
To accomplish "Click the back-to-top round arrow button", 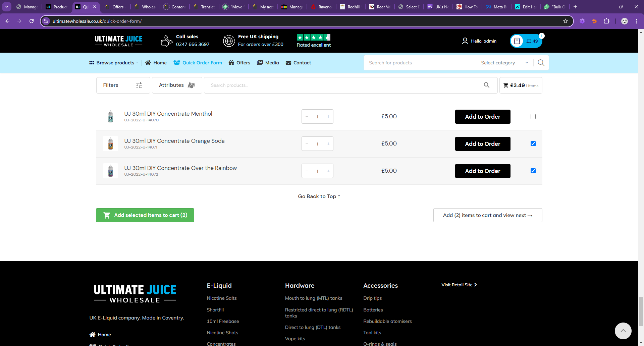I will pyautogui.click(x=623, y=331).
